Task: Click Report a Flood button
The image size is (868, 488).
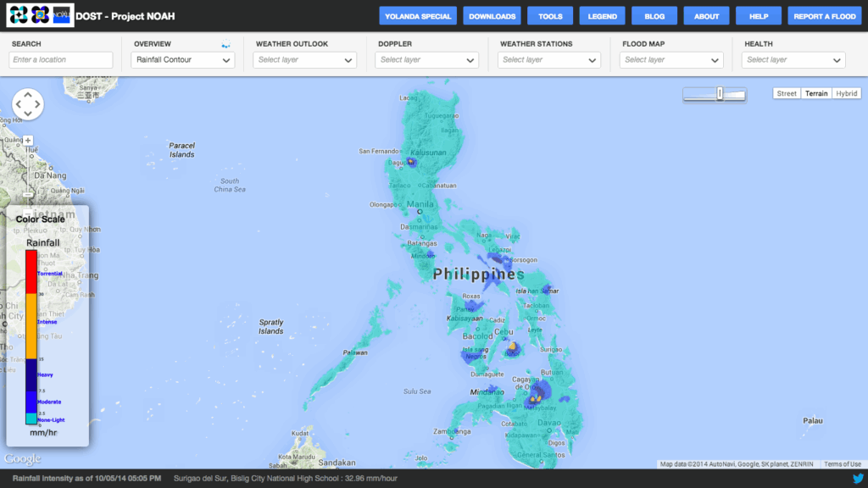Action: coord(825,16)
